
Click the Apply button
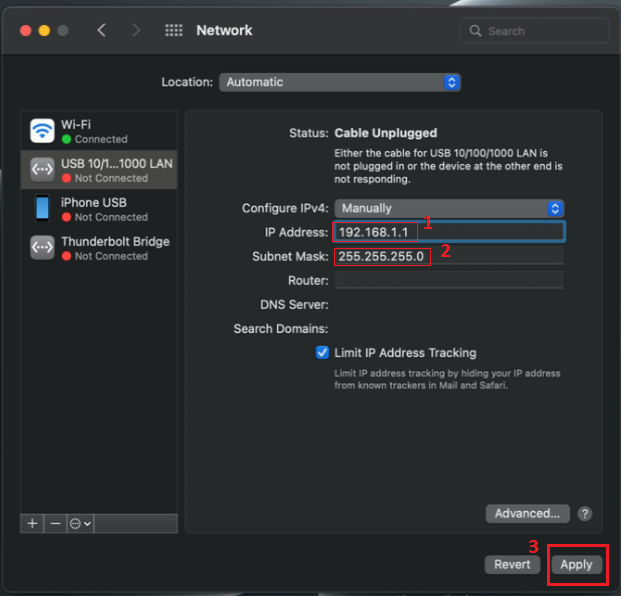point(576,564)
